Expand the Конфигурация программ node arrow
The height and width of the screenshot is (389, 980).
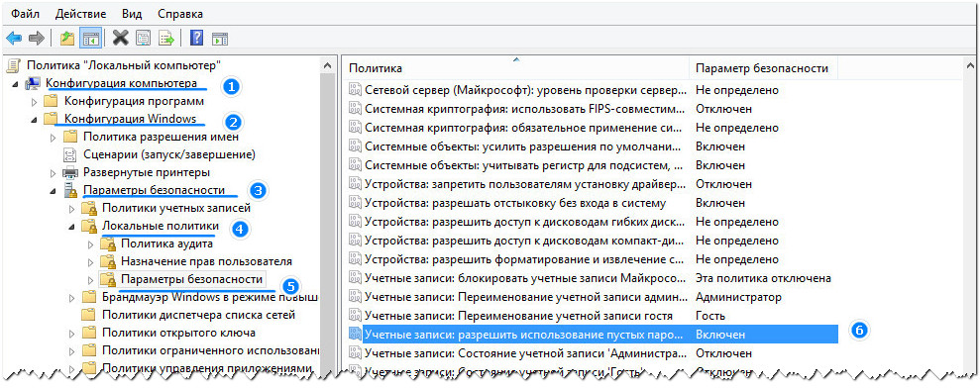35,101
